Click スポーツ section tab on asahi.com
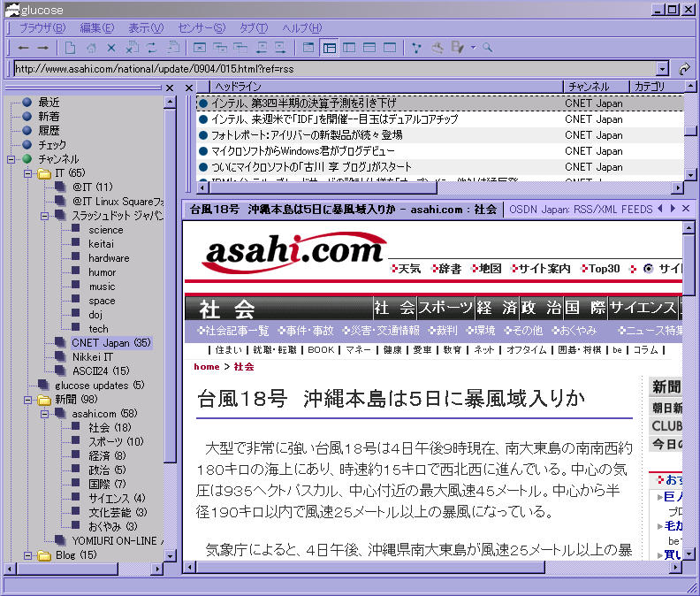This screenshot has height=596, width=700. tap(445, 308)
